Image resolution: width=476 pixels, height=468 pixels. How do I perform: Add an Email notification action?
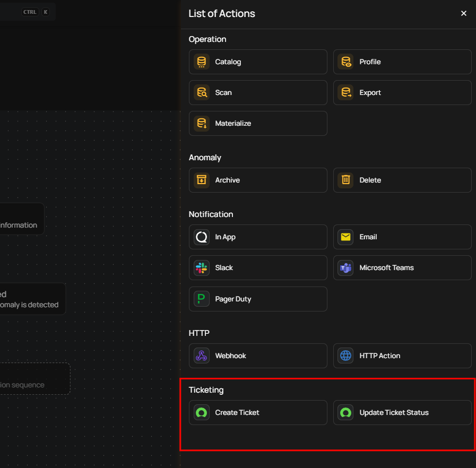tap(402, 237)
